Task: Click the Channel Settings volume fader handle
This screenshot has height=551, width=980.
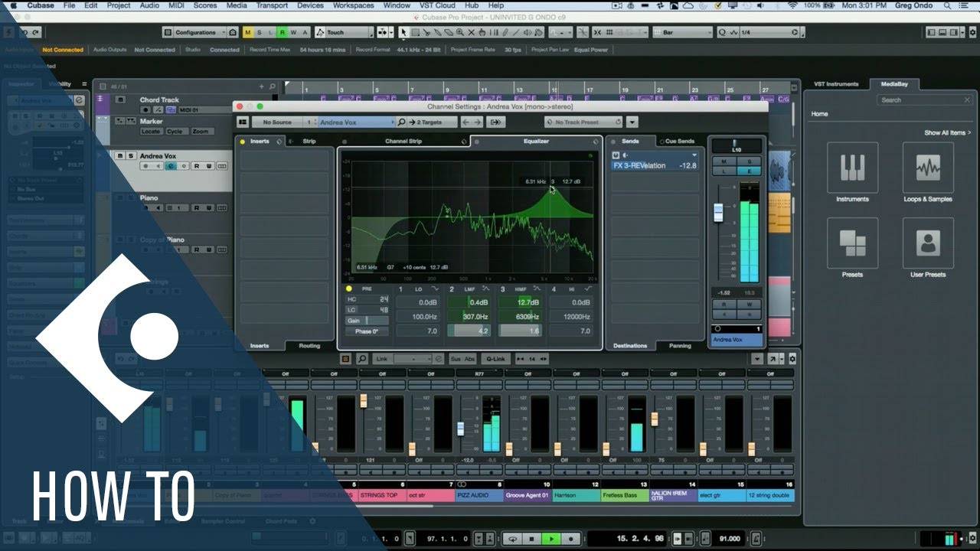Action: pos(718,213)
